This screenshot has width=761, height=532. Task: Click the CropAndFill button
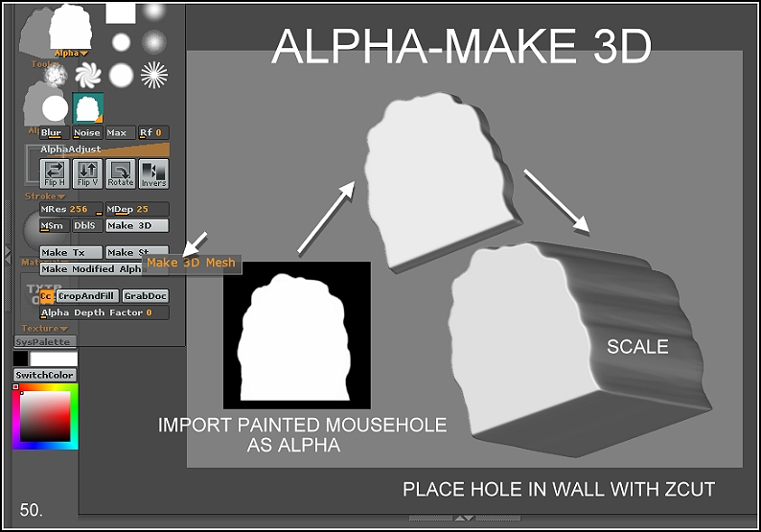(87, 296)
